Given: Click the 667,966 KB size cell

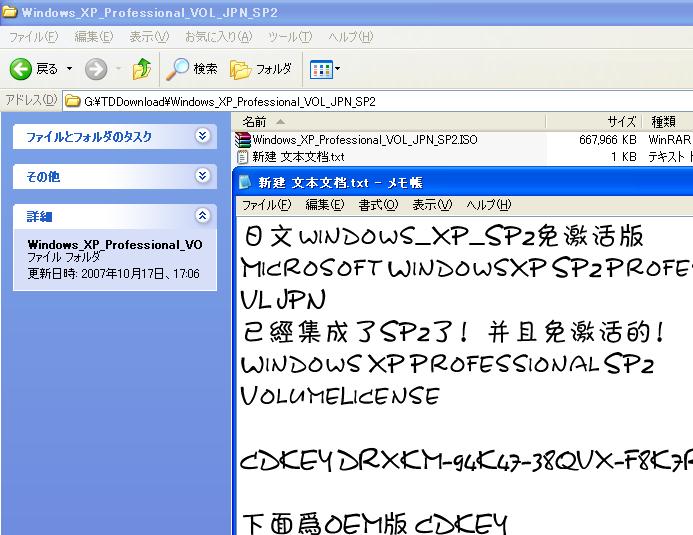Looking at the screenshot, I should pyautogui.click(x=608, y=140).
